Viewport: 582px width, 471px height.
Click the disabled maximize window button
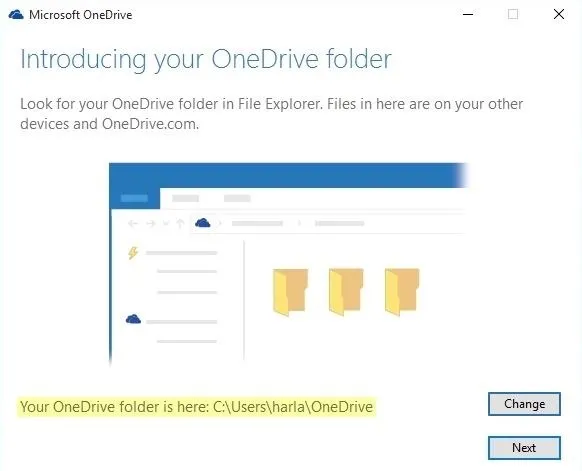click(x=513, y=14)
